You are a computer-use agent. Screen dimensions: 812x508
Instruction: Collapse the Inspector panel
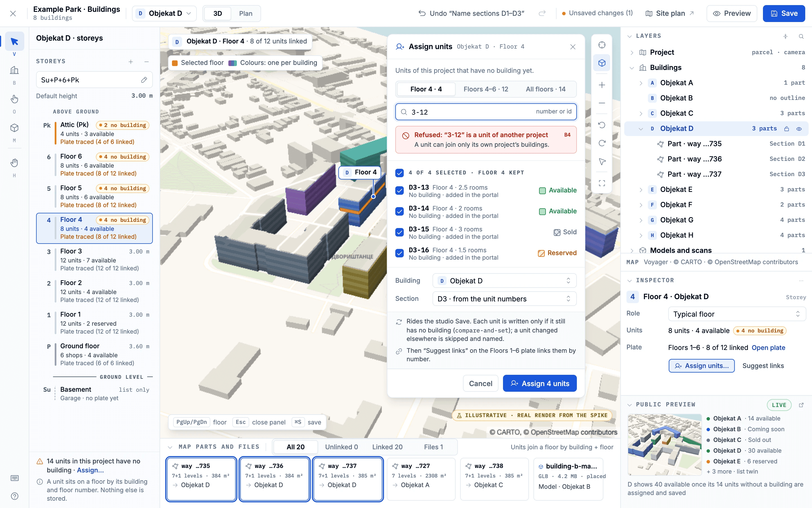(x=630, y=281)
